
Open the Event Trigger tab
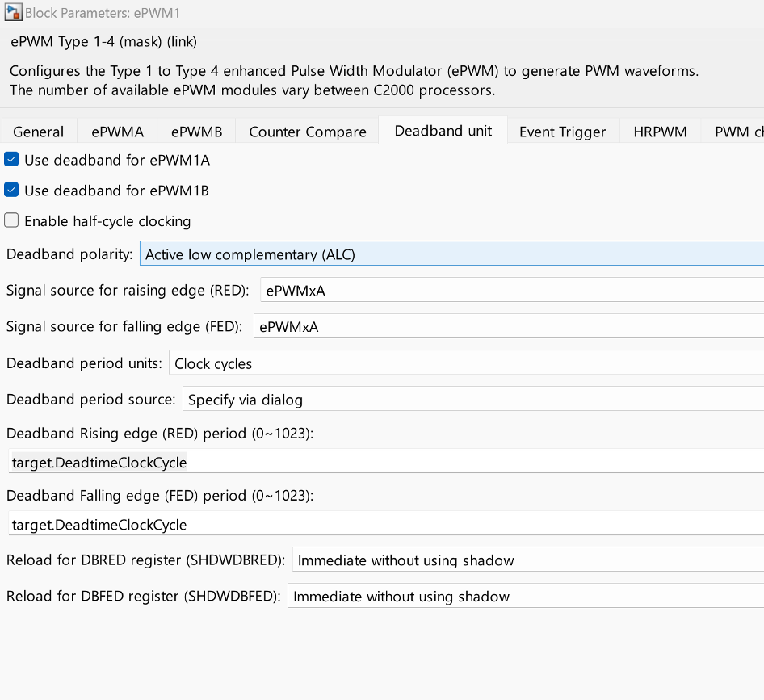click(x=562, y=132)
